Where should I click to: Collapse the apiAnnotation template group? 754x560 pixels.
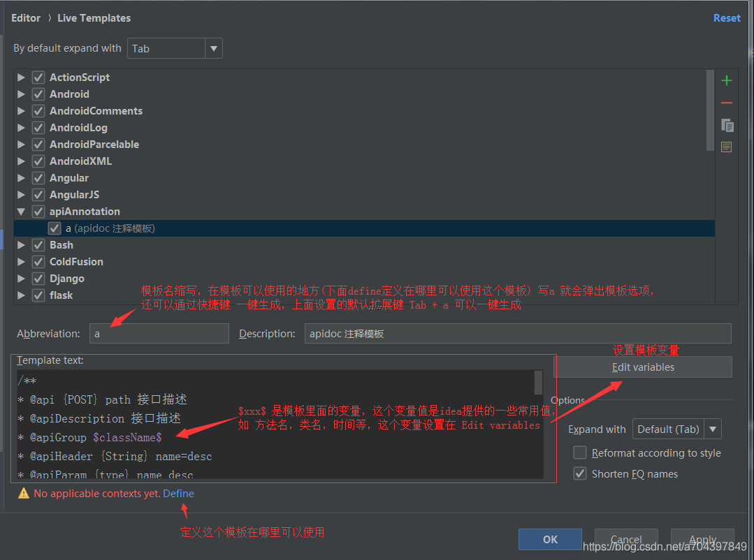pos(21,212)
